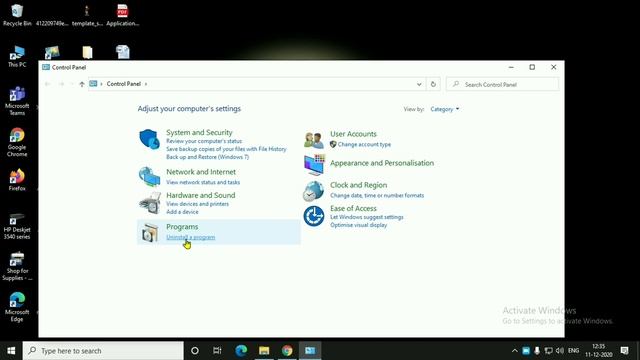Show hidden system tray icons
Image resolution: width=640 pixels, height=360 pixels.
(515, 351)
